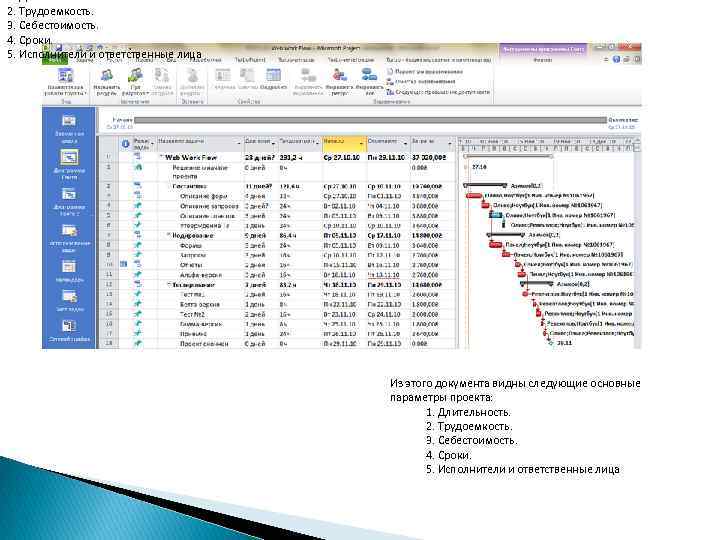Click the 29.11 milestone marker in Gantt chart
The height and width of the screenshot is (540, 720).
pos(551,343)
